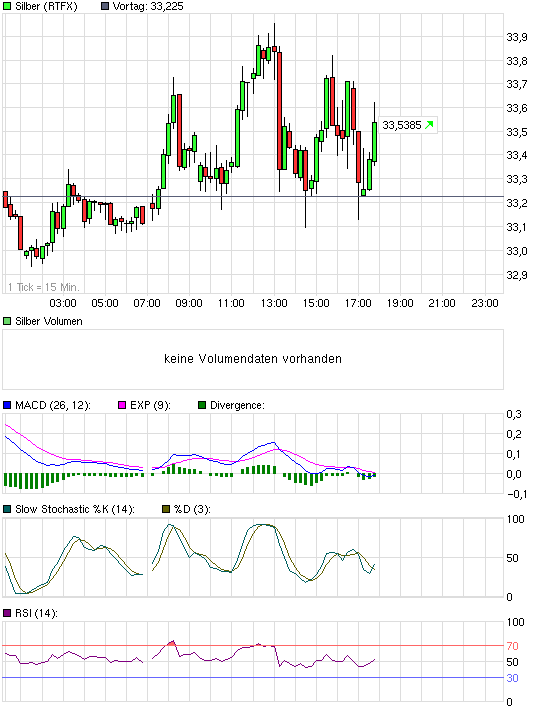Click the '1 Tick = 15 Min.' note

point(43,287)
